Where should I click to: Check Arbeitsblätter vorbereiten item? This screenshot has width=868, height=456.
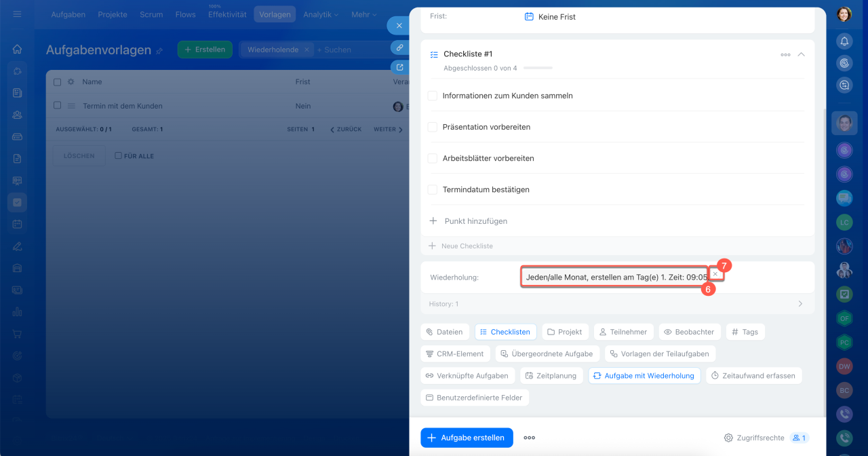click(x=432, y=158)
